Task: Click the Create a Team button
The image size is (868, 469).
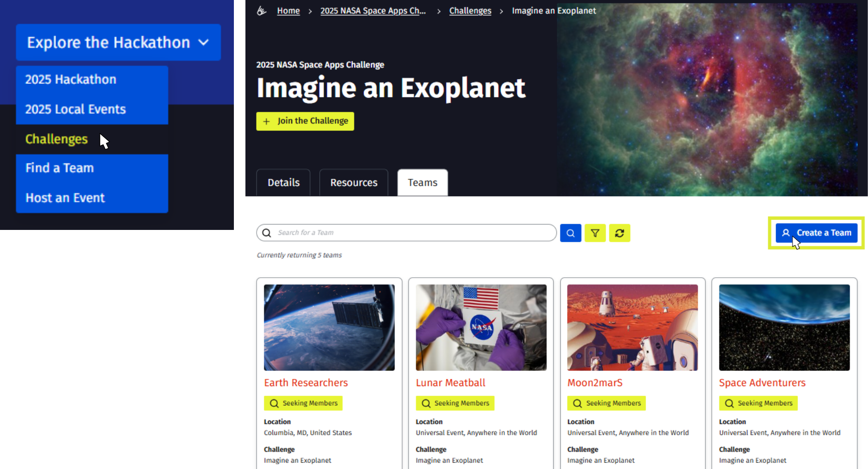Action: click(816, 233)
